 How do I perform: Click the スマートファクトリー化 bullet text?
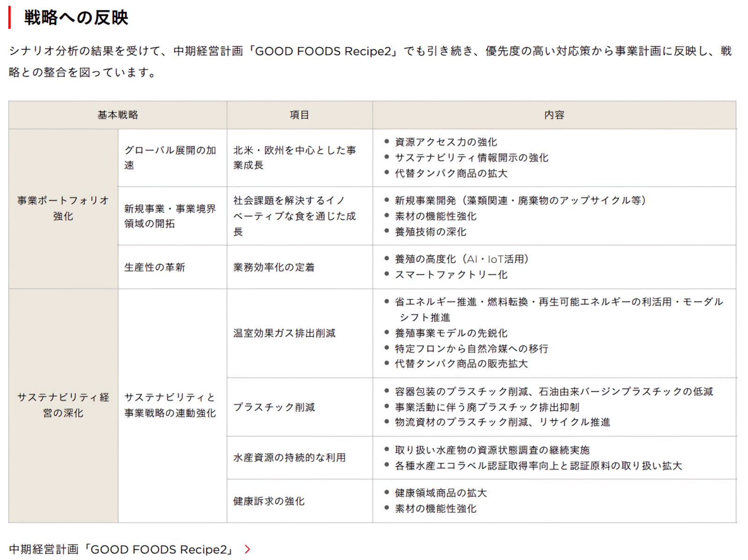tap(451, 275)
